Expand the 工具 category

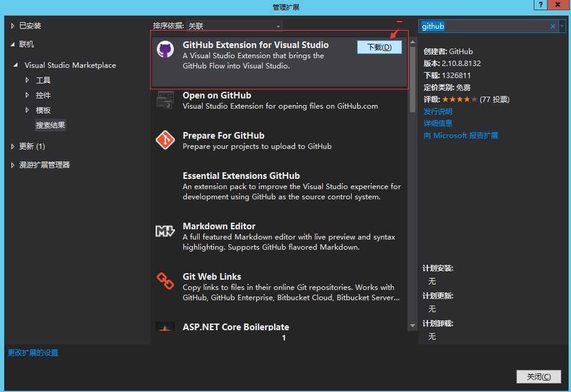coord(27,80)
